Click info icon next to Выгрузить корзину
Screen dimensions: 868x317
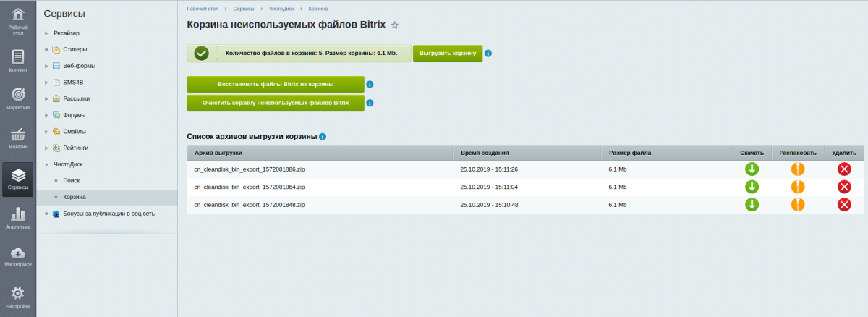(489, 54)
